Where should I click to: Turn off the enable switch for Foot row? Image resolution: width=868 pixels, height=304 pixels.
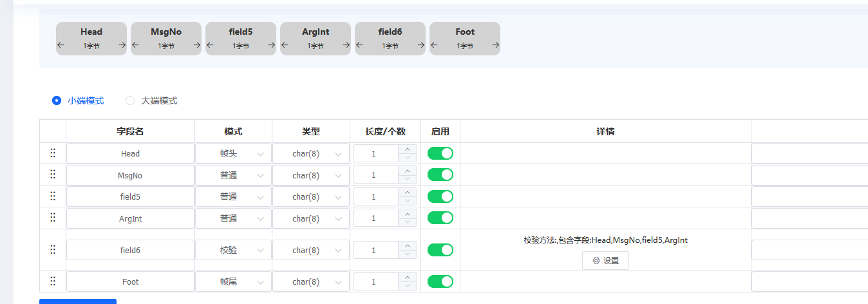click(x=440, y=281)
